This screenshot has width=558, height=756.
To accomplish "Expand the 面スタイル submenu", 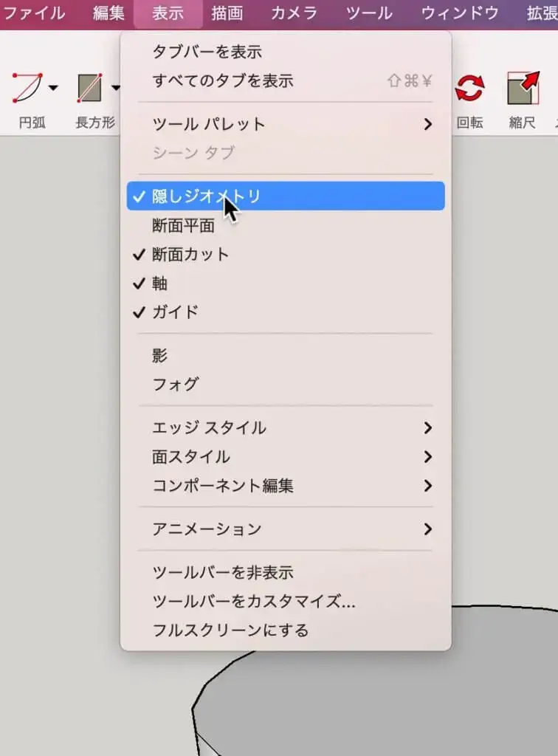I will coord(286,456).
